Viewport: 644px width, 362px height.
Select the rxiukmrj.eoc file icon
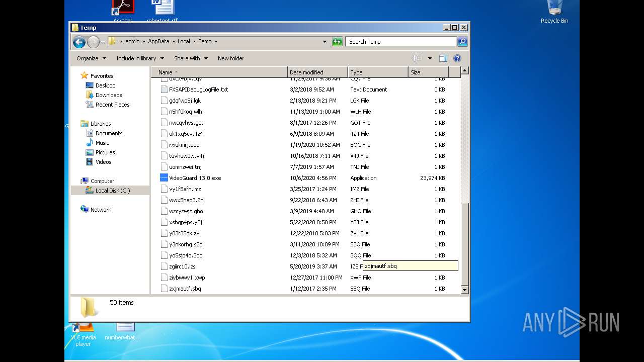[x=164, y=145]
